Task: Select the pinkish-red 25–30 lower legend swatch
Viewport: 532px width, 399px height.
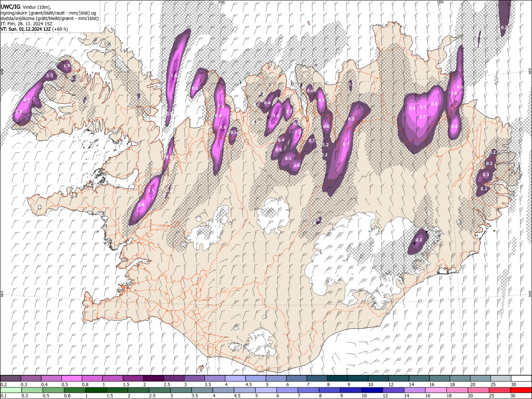Action: click(499, 390)
